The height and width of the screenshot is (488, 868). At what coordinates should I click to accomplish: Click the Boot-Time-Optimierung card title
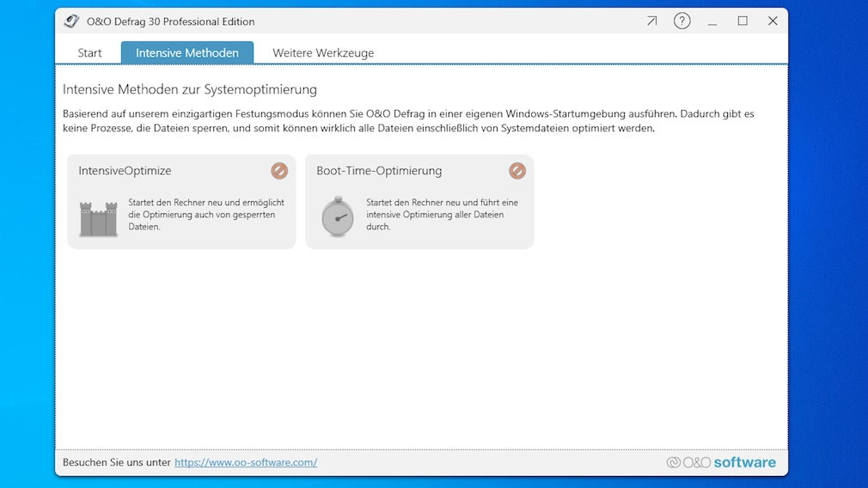[x=379, y=170]
